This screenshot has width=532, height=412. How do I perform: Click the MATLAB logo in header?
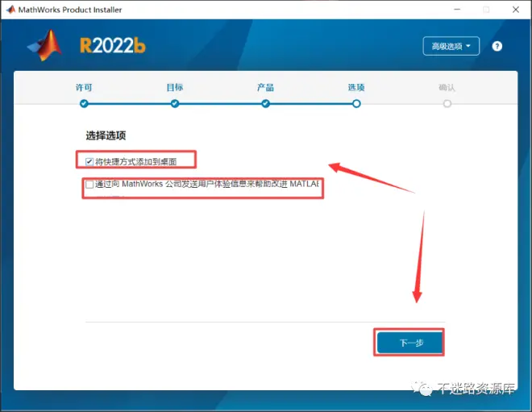[x=45, y=45]
